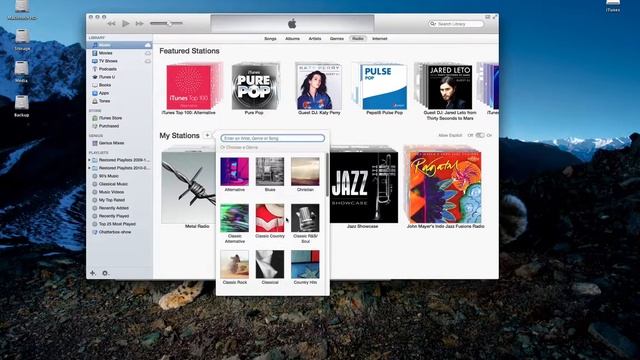640x360 pixels.
Task: Switch to the Albums tab
Action: [x=292, y=39]
